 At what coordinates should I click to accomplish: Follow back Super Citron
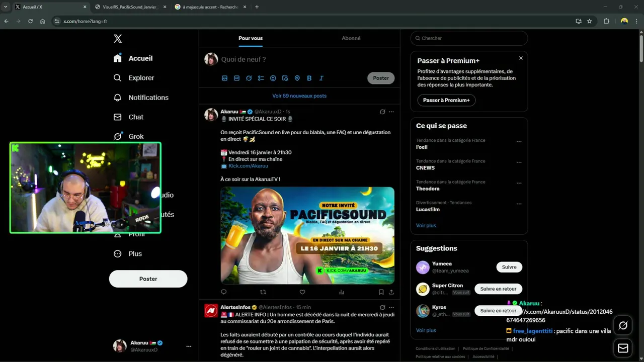498,289
